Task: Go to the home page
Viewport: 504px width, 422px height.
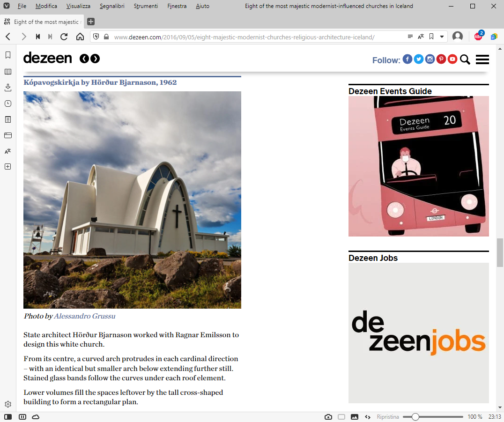Action: coord(80,37)
